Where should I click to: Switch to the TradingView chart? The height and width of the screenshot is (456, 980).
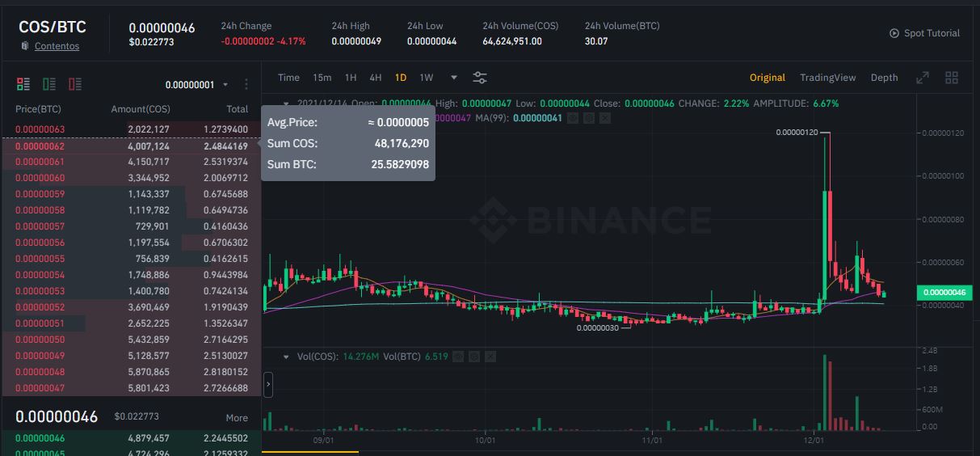click(x=827, y=78)
